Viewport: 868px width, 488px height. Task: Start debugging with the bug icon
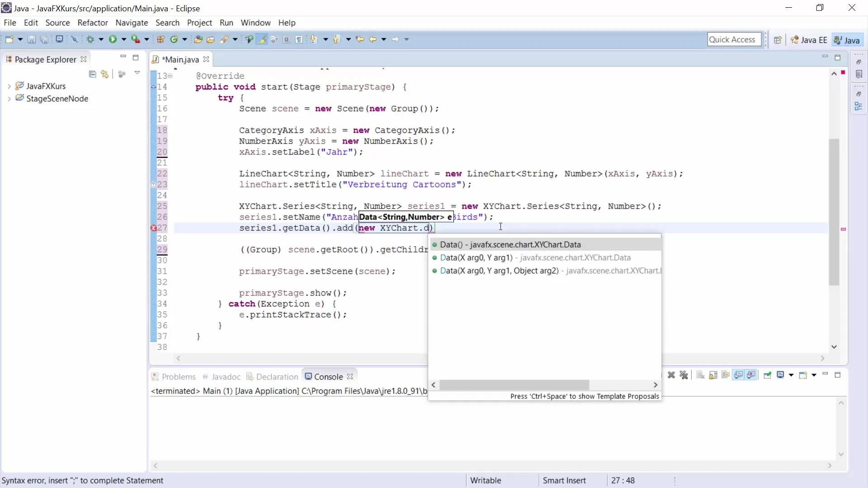click(90, 39)
